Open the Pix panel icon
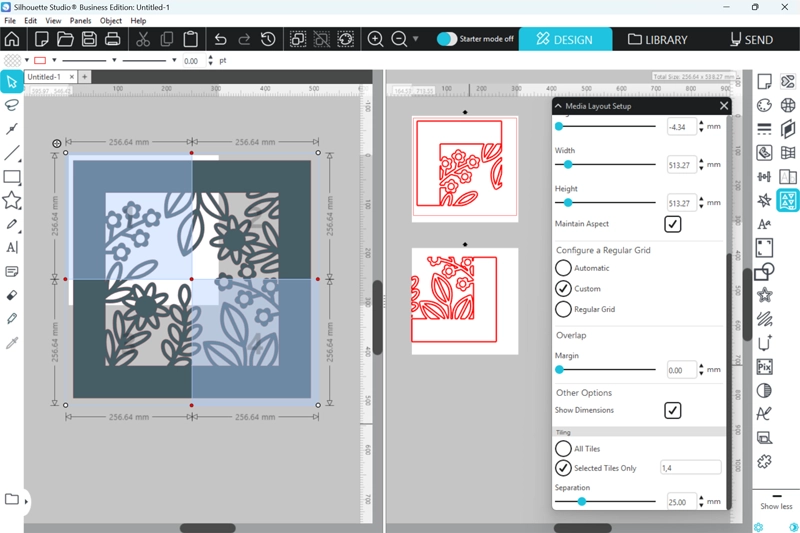Screen dimensions: 800x533 (x=764, y=367)
